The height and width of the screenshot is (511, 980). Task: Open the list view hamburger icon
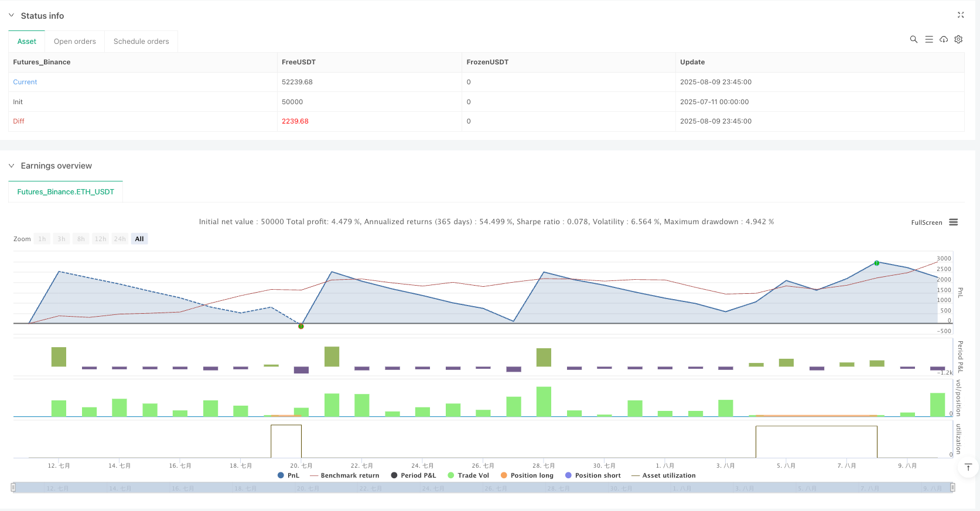pyautogui.click(x=928, y=39)
